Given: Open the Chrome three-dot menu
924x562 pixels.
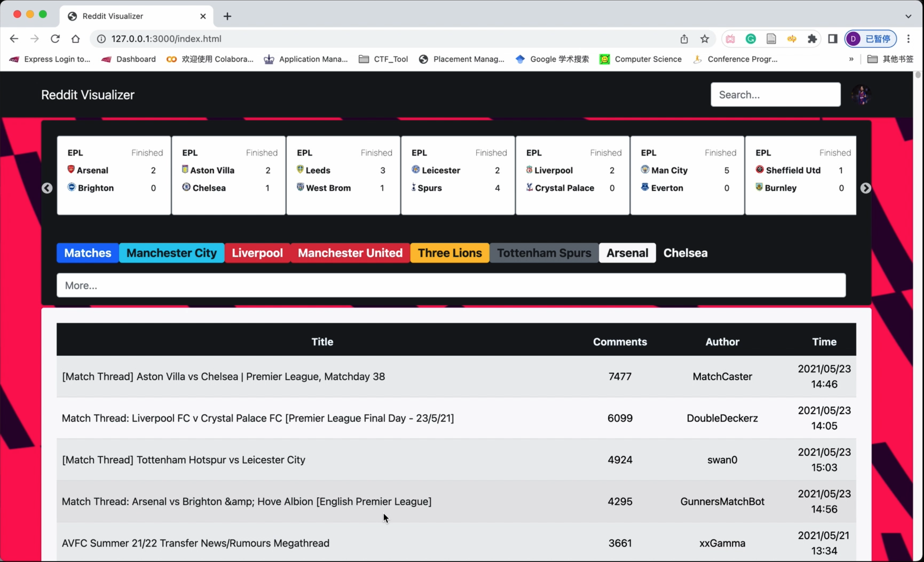Looking at the screenshot, I should point(908,38).
